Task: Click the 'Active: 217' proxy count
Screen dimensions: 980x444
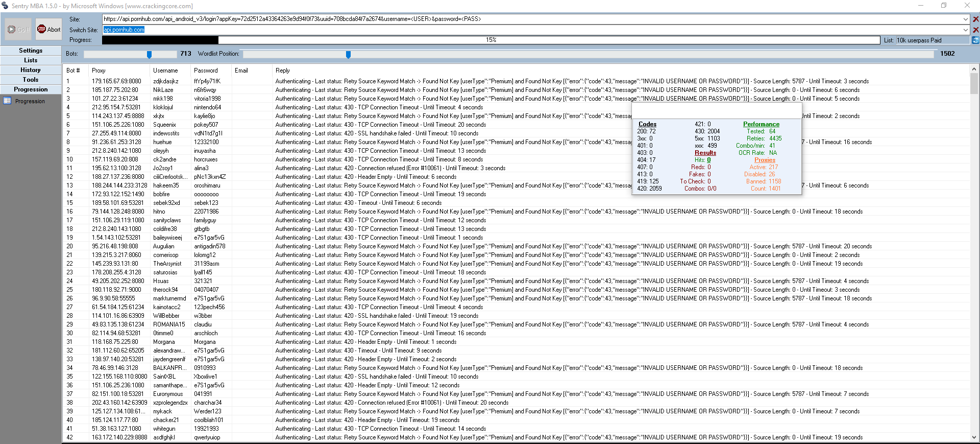Action: pyautogui.click(x=764, y=167)
